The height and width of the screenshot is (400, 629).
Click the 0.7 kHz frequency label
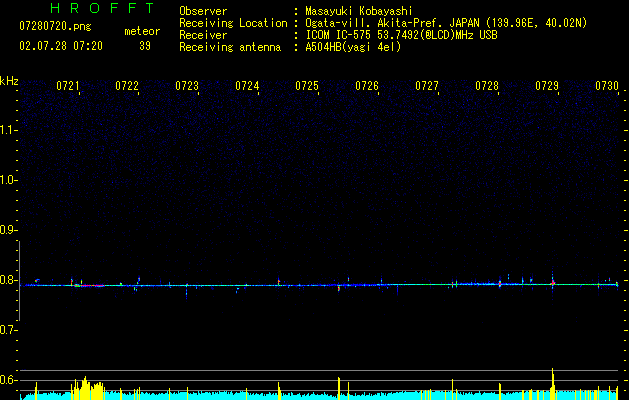(x=8, y=330)
